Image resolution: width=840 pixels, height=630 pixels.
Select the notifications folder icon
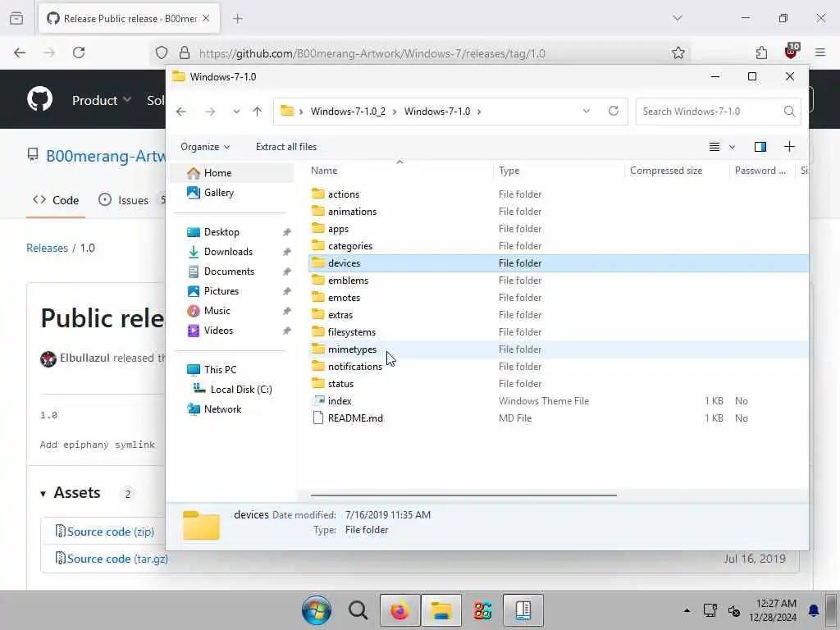tap(318, 366)
